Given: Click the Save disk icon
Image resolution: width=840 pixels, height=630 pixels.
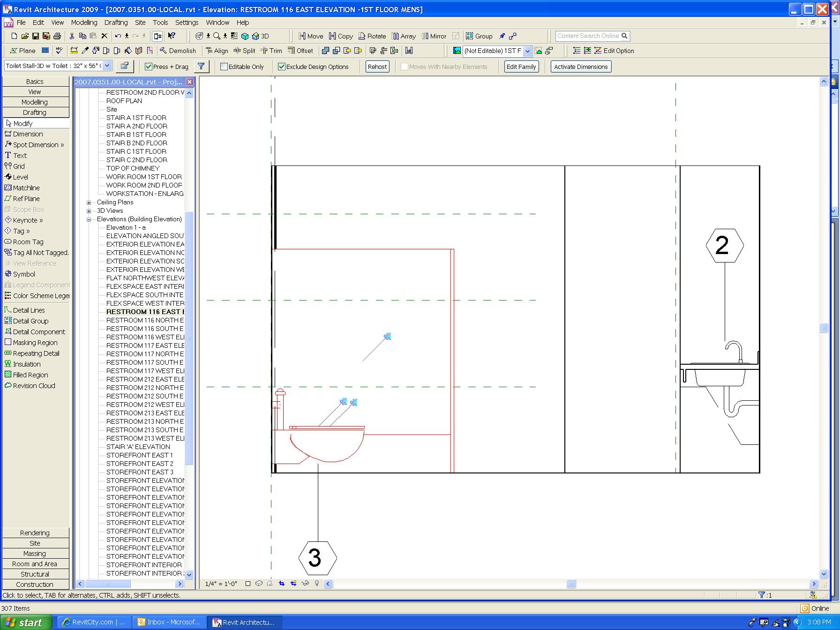Looking at the screenshot, I should click(36, 36).
